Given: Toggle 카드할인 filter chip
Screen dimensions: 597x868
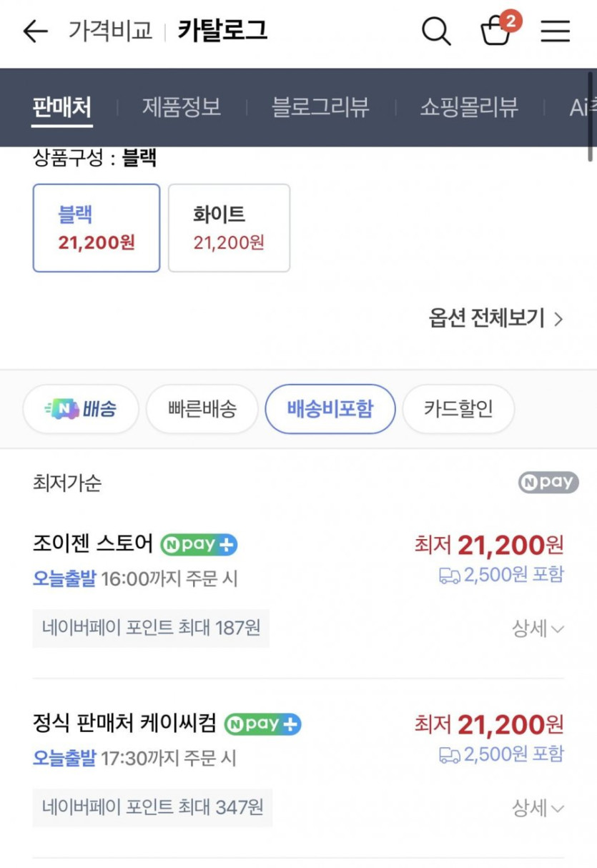Looking at the screenshot, I should 458,409.
